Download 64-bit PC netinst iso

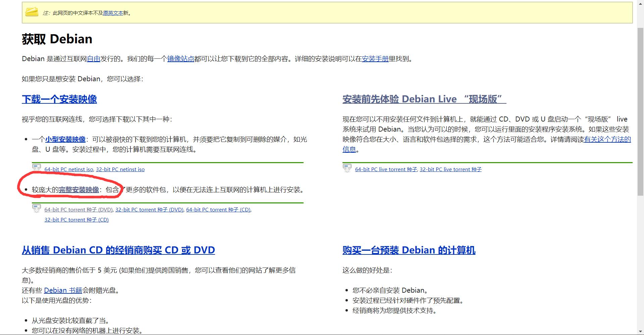69,170
